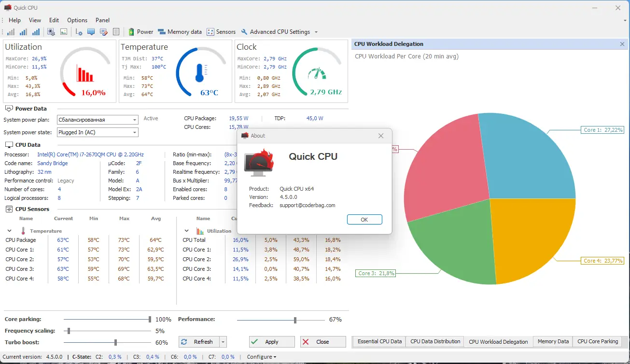Click the Apply button
Screen dimensions: 630x364
(272, 342)
